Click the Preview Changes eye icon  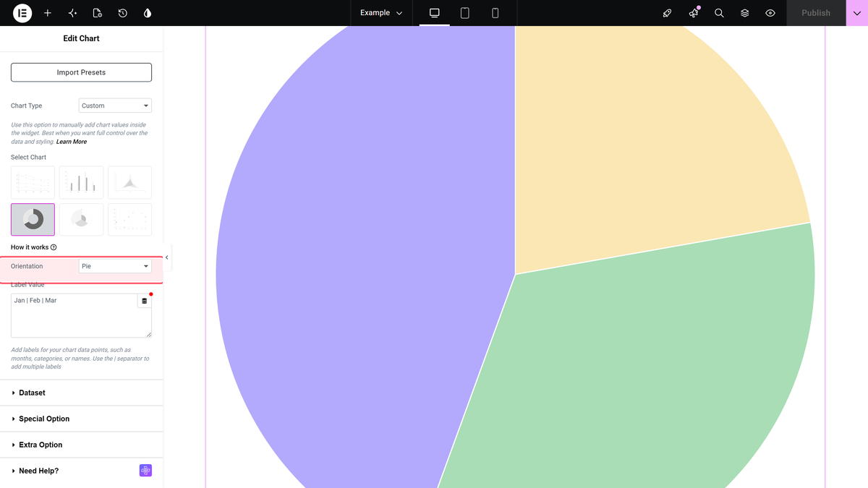click(770, 13)
